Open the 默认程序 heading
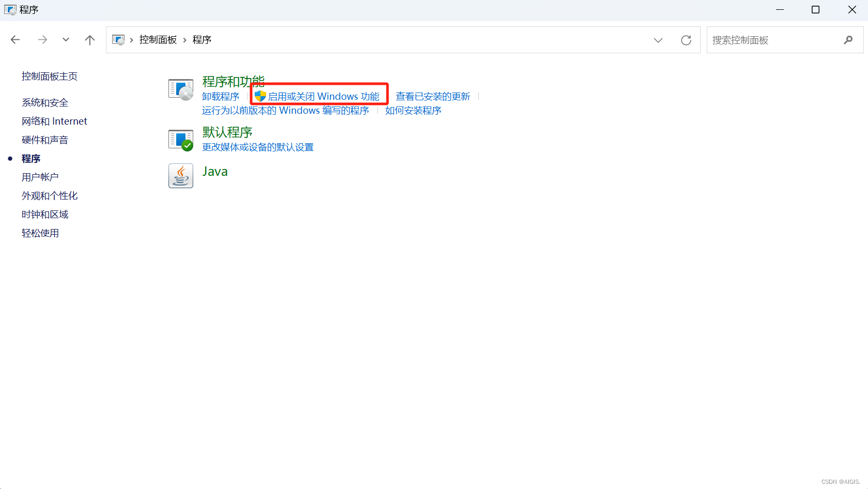The height and width of the screenshot is (489, 868). click(227, 132)
